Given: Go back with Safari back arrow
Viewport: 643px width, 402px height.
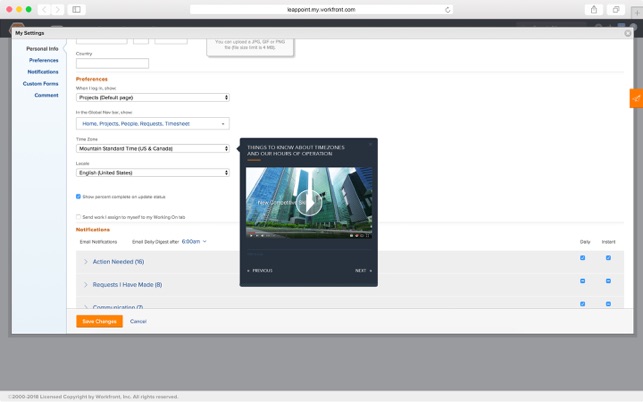Looking at the screenshot, I should pos(45,10).
